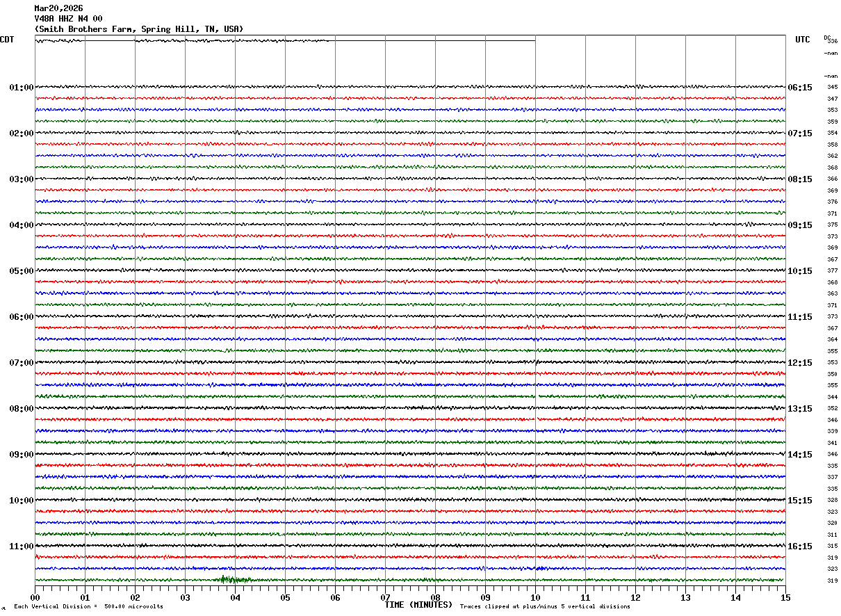This screenshot has height=616, width=841.
Task: Click the DC offset value '344'
Action: point(832,397)
